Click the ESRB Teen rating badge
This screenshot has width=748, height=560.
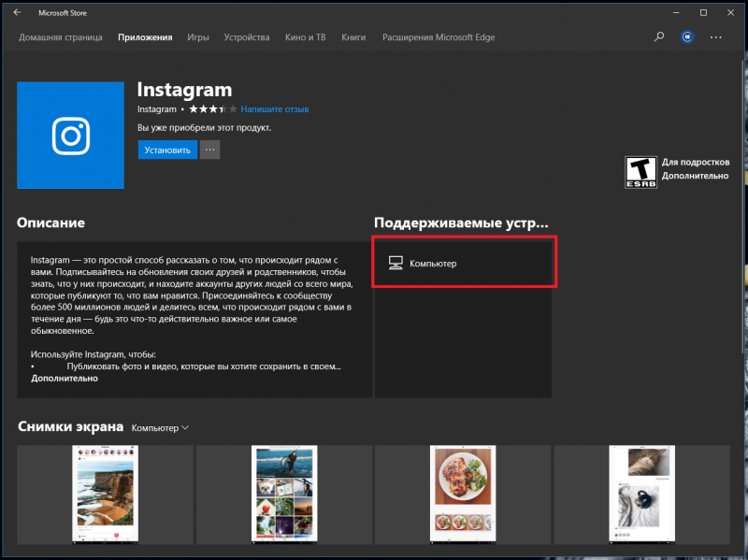(x=640, y=172)
